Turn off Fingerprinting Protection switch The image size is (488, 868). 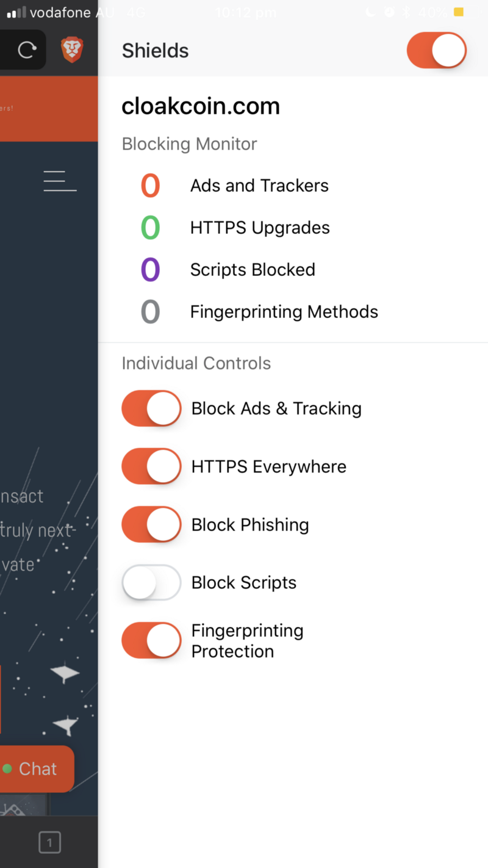click(151, 640)
